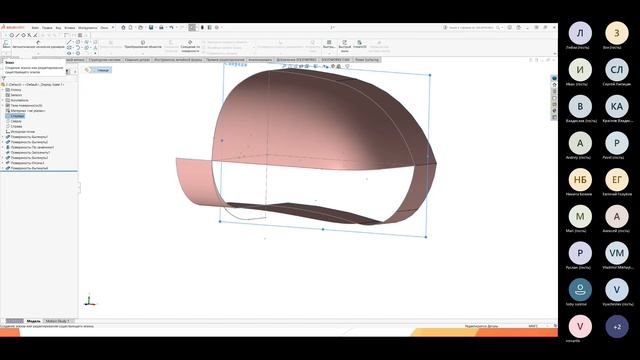Collapse the ribbon with the right-edge arrow

coord(554,53)
